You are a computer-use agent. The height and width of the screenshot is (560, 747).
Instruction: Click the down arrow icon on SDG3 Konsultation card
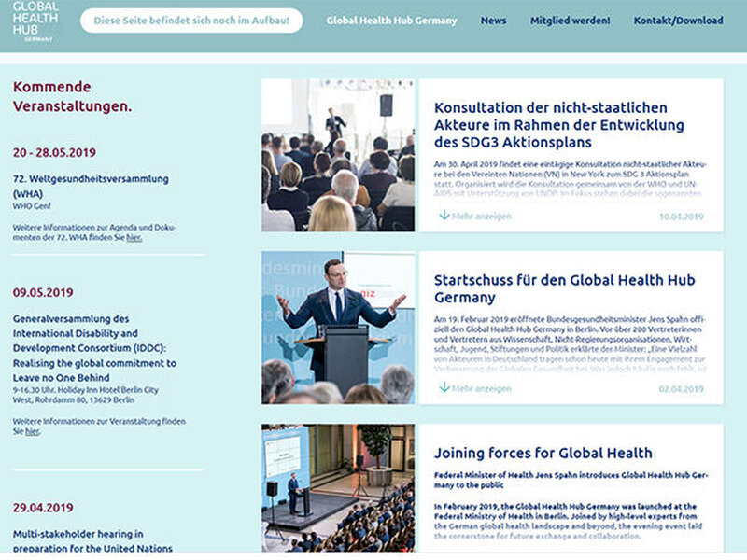[444, 216]
